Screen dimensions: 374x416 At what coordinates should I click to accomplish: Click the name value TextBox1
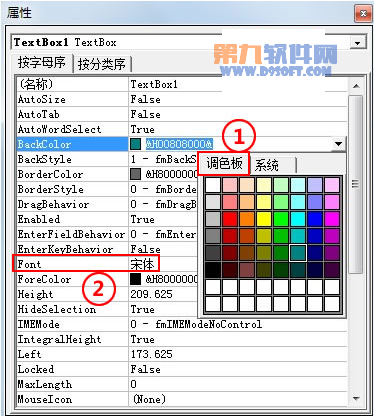tap(154, 84)
